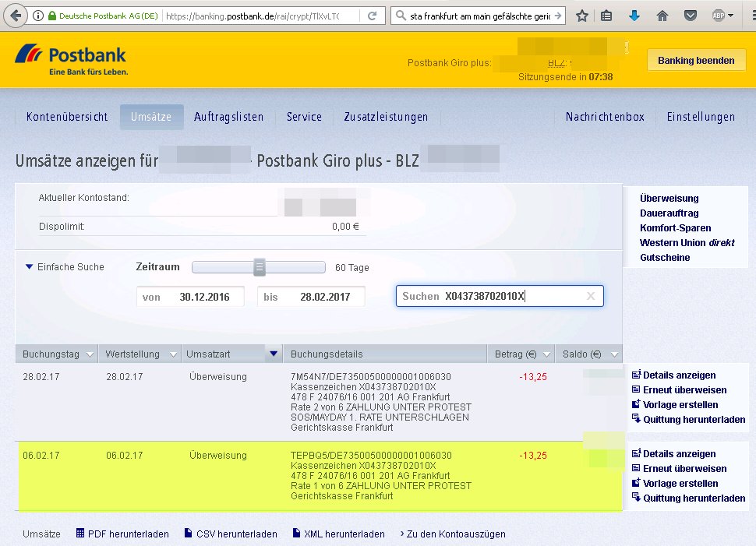The image size is (756, 546).
Task: Open the Dauerauftrag link
Action: coord(669,213)
